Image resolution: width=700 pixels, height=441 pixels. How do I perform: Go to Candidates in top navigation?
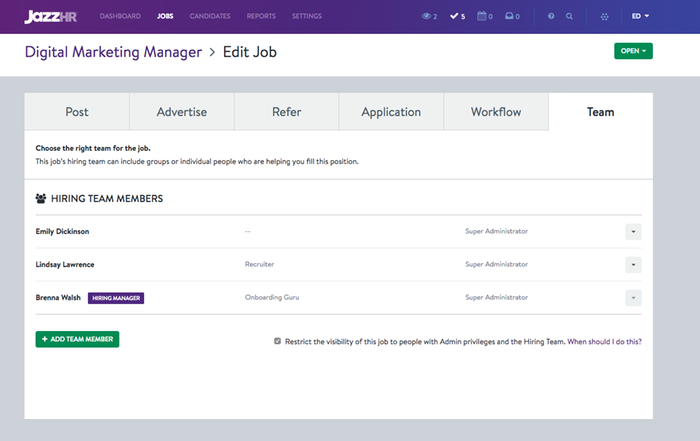point(211,17)
